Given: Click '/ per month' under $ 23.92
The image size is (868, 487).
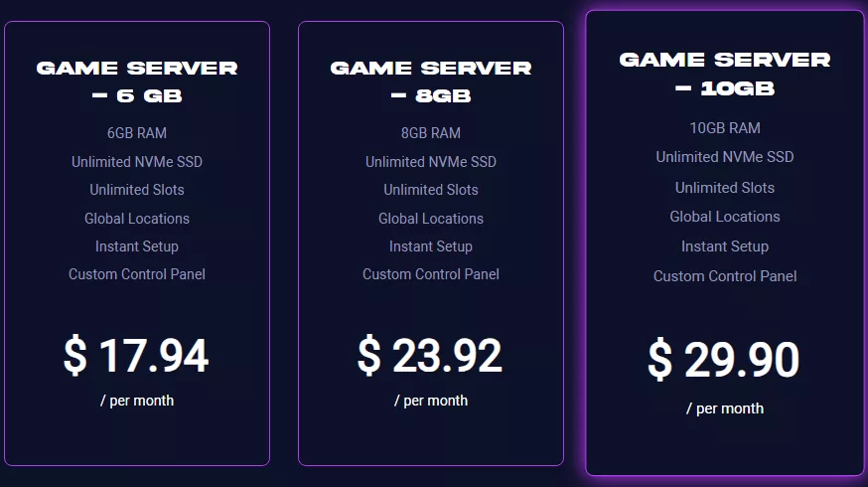Looking at the screenshot, I should click(x=431, y=401).
